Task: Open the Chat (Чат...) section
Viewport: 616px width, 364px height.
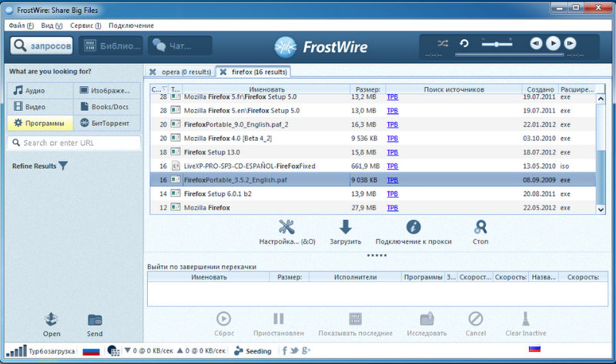Action: click(x=180, y=46)
